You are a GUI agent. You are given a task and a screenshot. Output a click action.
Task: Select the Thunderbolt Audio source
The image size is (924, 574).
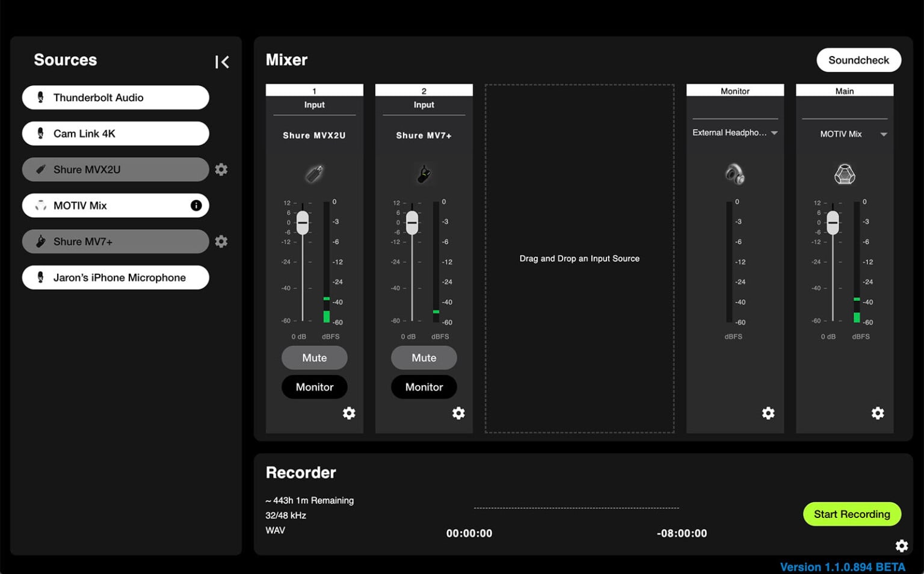tap(115, 97)
